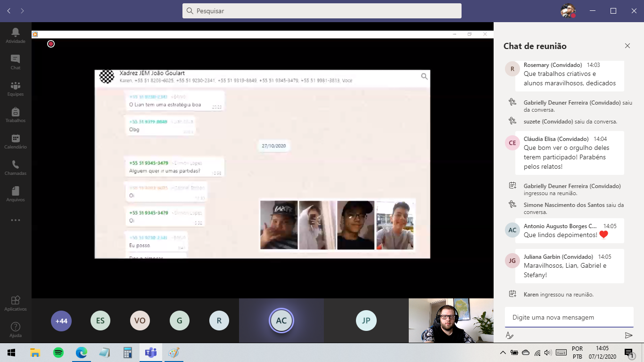Select participant G avatar
This screenshot has height=362, width=644.
click(180, 321)
